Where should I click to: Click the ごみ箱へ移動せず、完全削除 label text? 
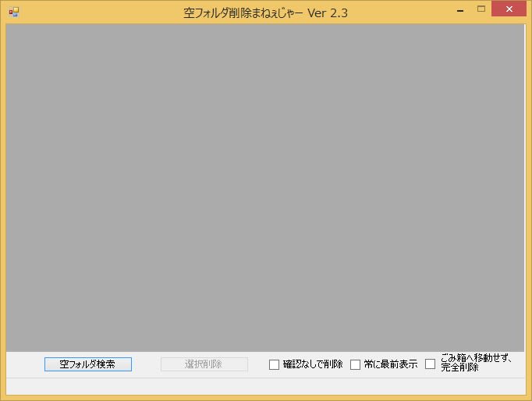tap(476, 363)
